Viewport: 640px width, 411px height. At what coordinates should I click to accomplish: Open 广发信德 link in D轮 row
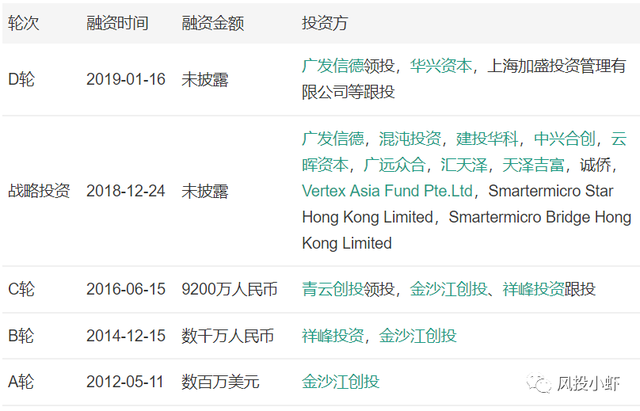[x=333, y=65]
